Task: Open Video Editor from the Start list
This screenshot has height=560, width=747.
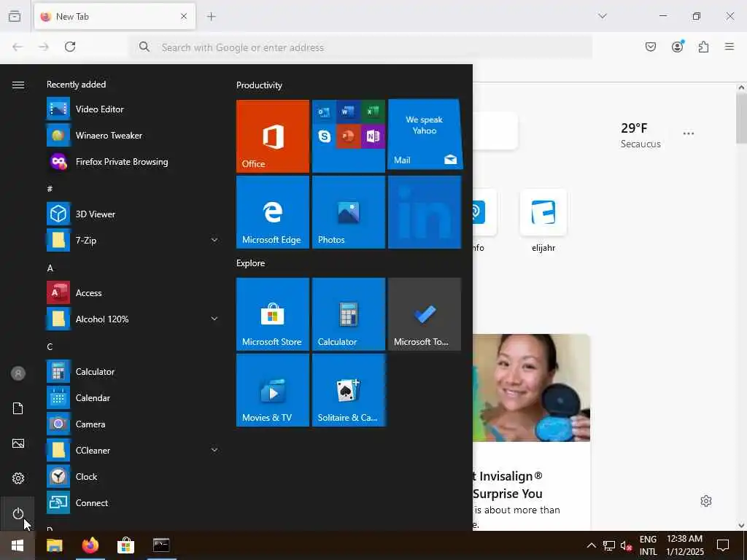Action: click(x=133, y=109)
